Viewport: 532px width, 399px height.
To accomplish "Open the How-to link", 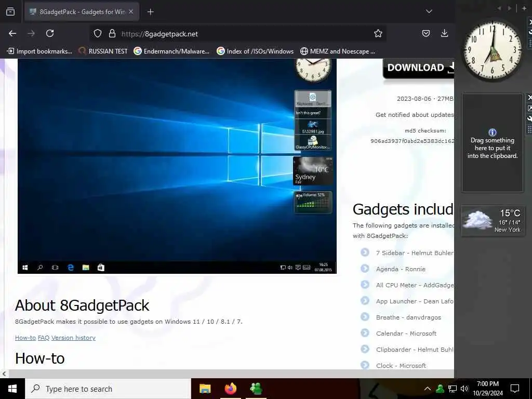I will (25, 338).
